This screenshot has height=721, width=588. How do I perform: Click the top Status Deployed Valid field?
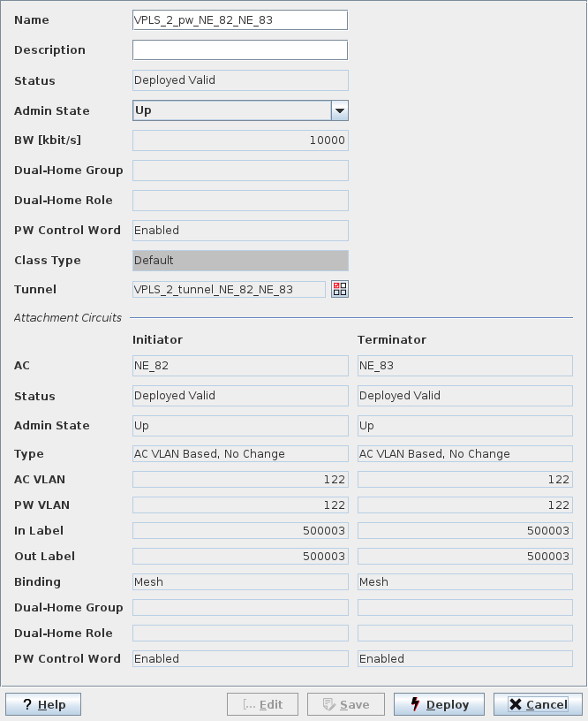(x=239, y=80)
